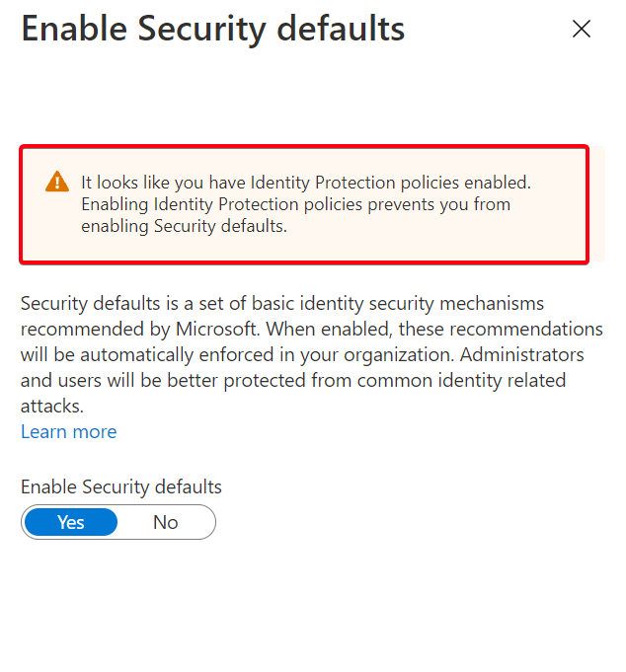Click "enabling Security defaults." in the warning
The height and width of the screenshot is (672, 626).
(184, 226)
